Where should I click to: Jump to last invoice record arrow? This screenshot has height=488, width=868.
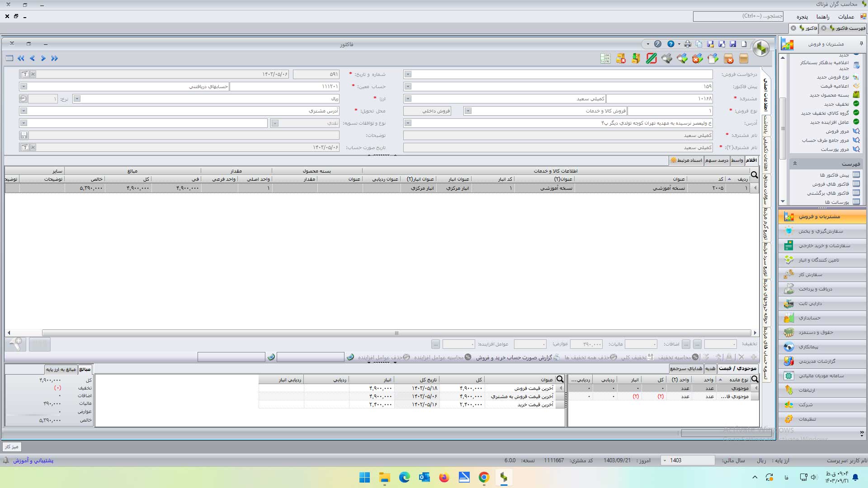pos(55,58)
